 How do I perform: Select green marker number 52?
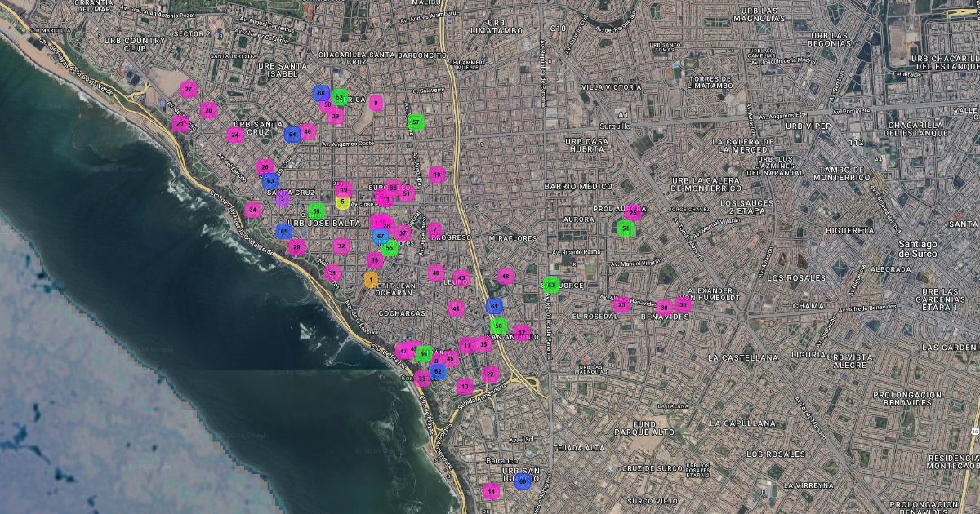(340, 97)
